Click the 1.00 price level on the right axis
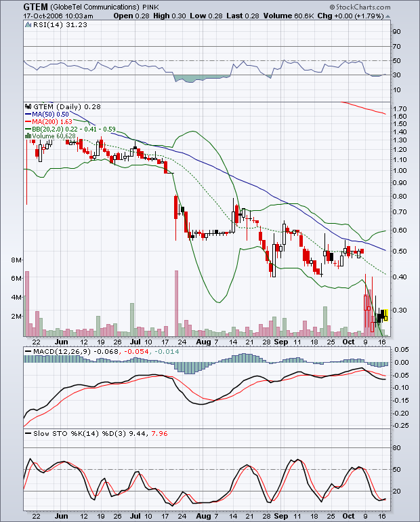 400,170
